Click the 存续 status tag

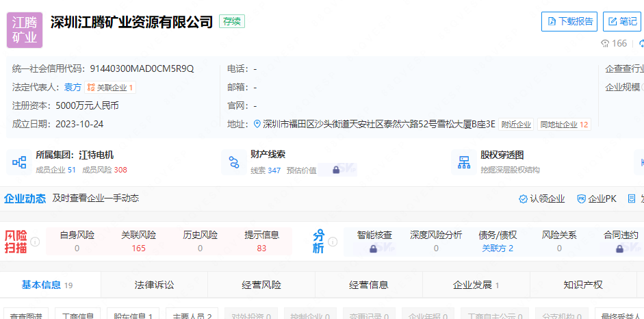[232, 21]
